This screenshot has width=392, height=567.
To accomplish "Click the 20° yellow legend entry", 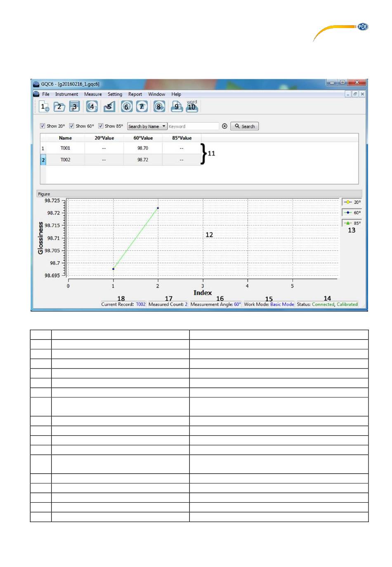I will point(352,202).
